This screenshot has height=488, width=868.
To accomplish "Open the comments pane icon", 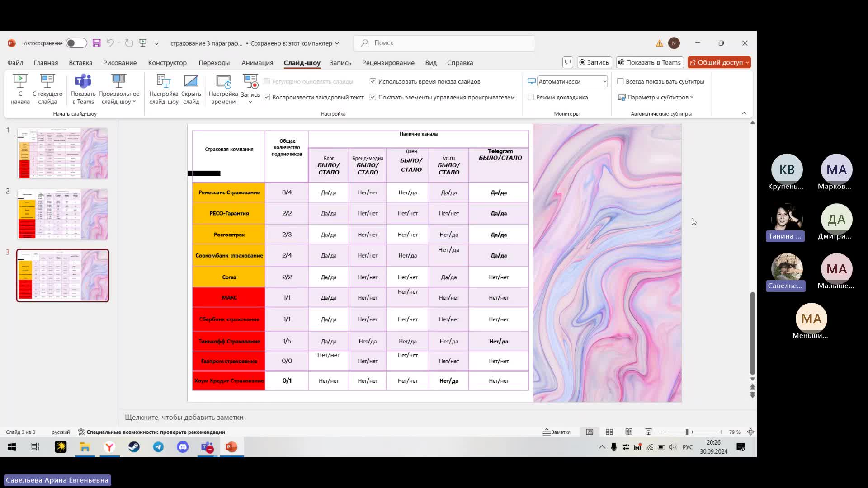I will pos(568,62).
